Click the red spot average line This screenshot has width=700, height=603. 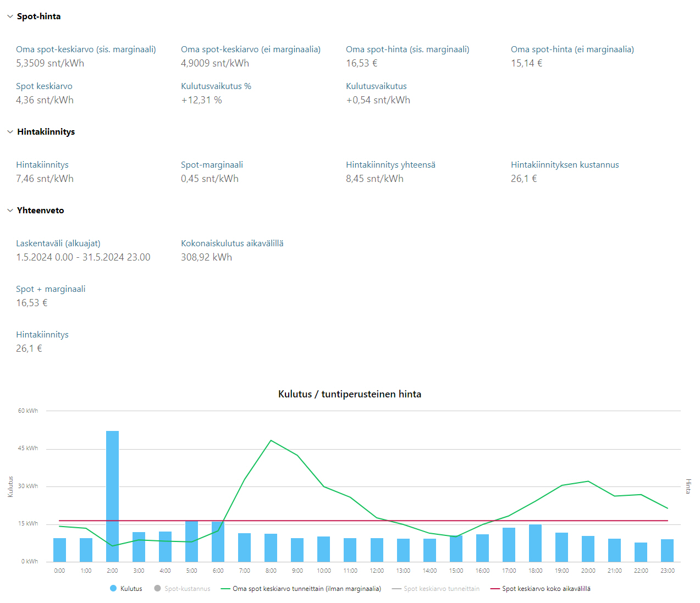point(363,521)
